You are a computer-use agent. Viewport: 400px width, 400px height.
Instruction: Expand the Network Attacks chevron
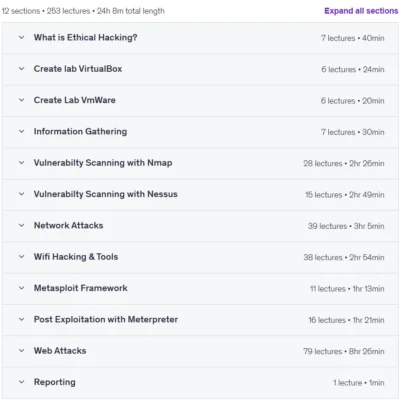[x=21, y=225]
